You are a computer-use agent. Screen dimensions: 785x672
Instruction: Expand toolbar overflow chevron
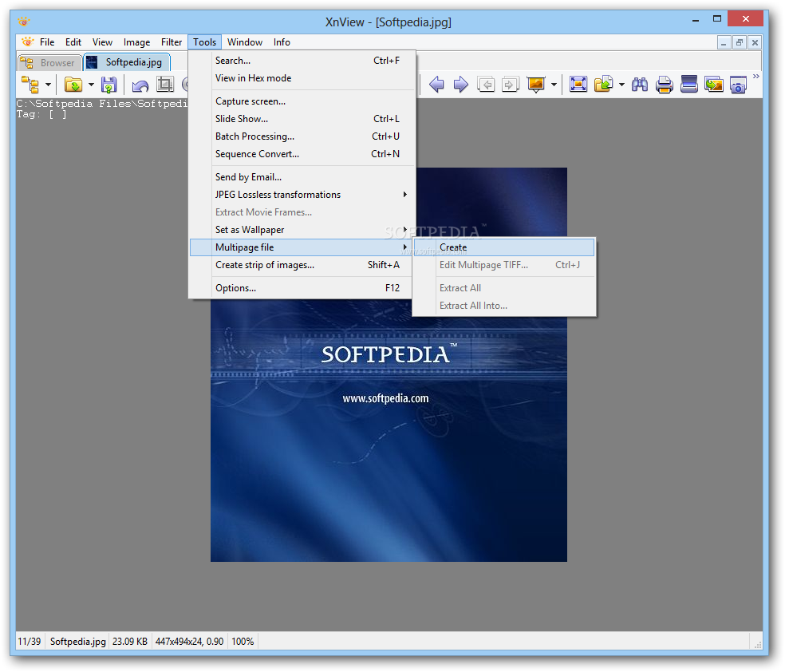(756, 76)
